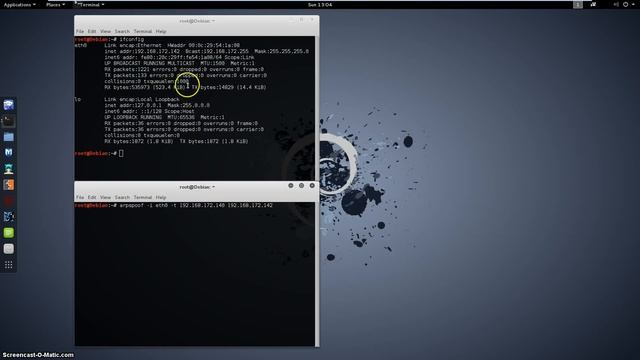Open the Places menu in top bar
Screen dimensions: 640x360
55,4
